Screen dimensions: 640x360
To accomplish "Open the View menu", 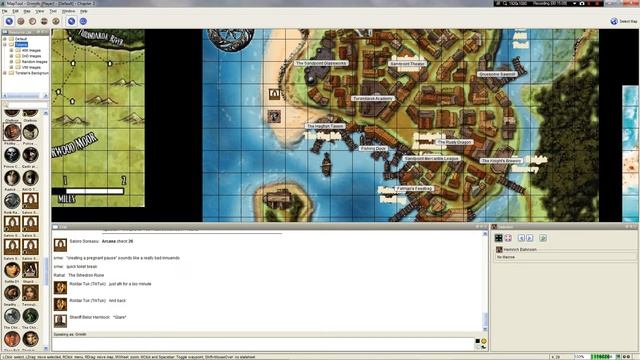I will 40,11.
